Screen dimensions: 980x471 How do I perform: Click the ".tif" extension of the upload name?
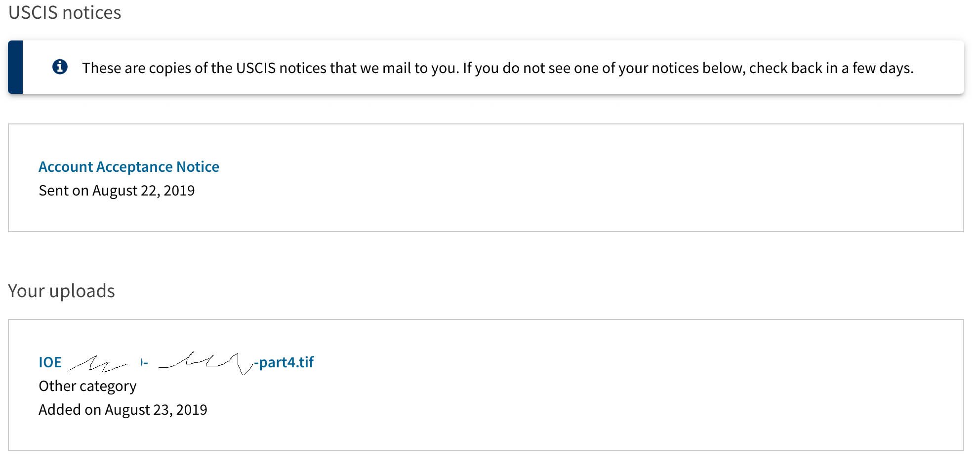click(305, 362)
